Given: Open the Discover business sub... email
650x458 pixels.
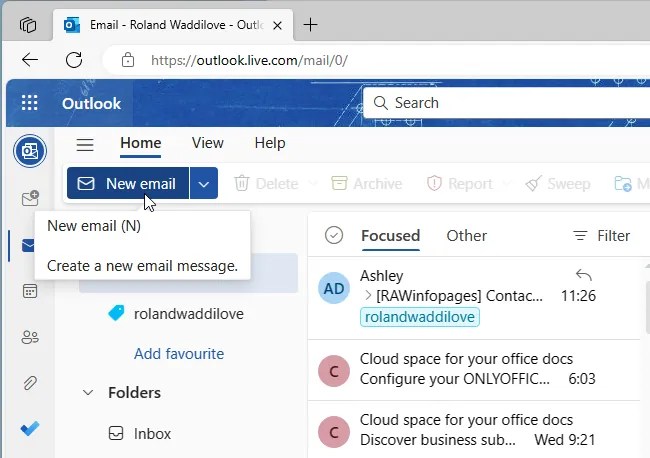Looking at the screenshot, I should point(474,431).
